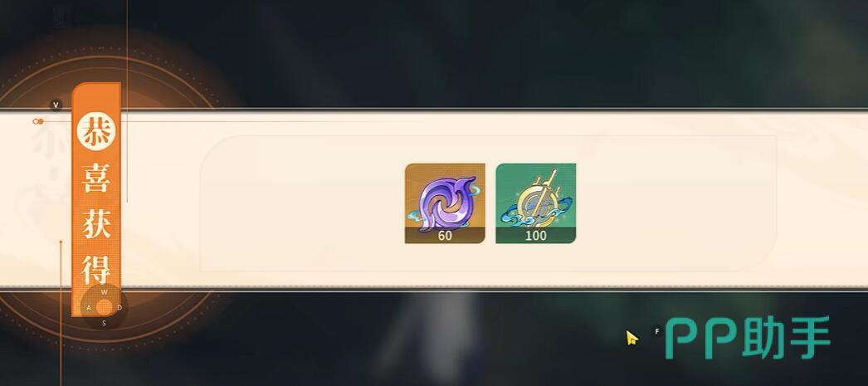
Task: Click the quantity label 60
Action: tap(445, 236)
